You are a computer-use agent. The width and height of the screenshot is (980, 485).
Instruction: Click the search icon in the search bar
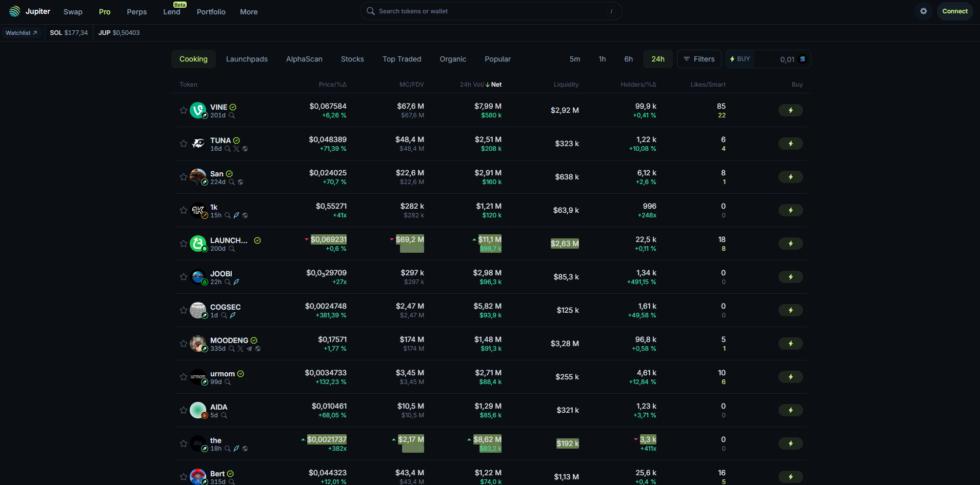370,11
